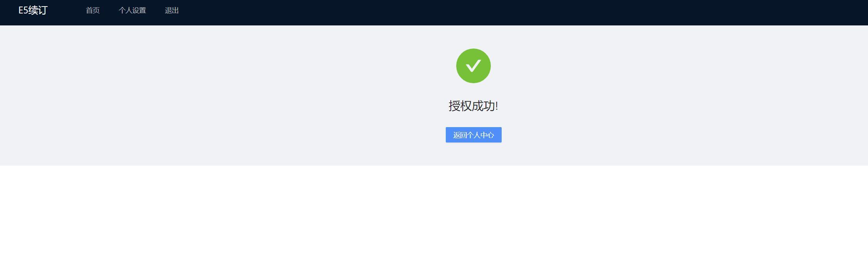
Task: Choose the 退出 entry in top bar
Action: (172, 10)
